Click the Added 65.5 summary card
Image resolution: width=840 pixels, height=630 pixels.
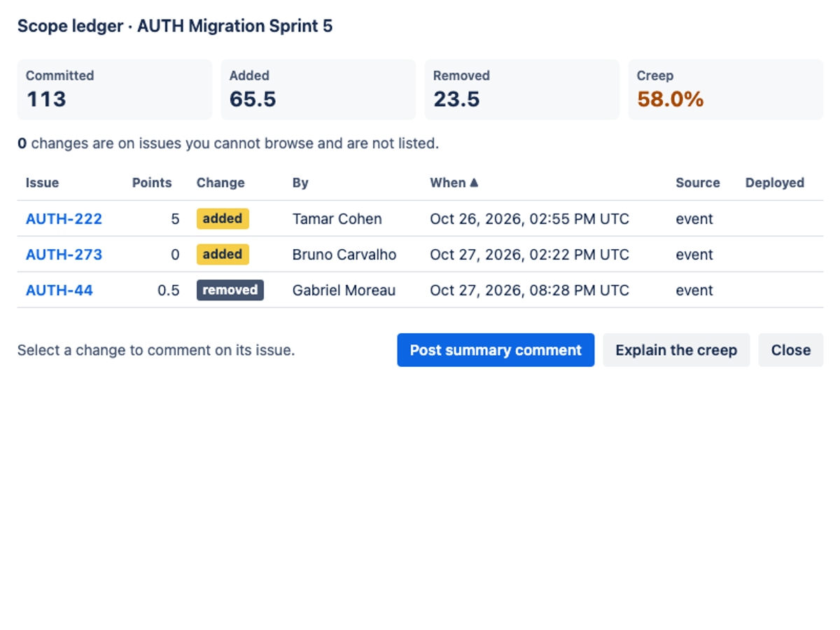point(318,90)
